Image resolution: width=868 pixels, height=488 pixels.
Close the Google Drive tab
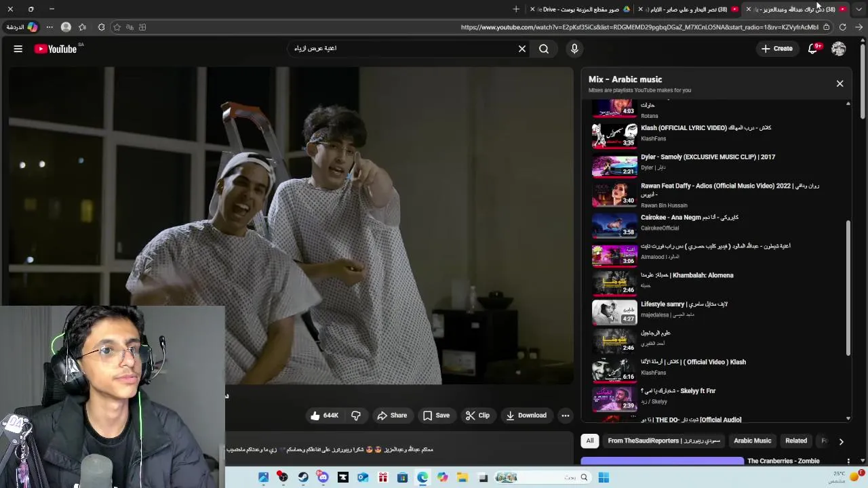click(532, 9)
